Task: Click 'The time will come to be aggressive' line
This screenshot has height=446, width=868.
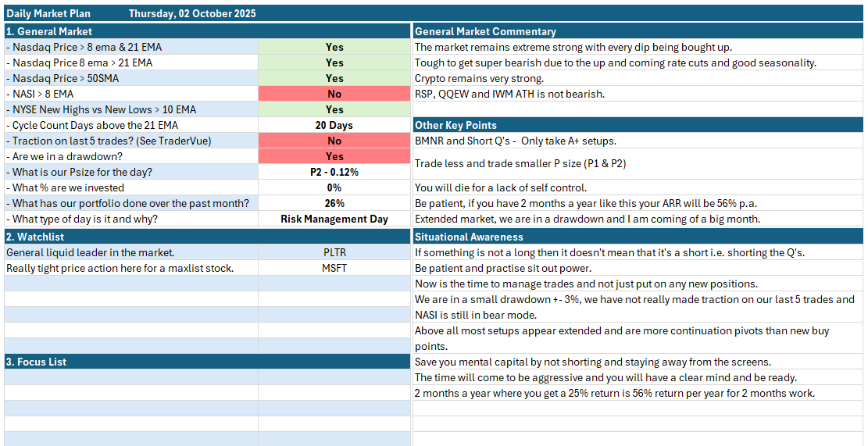Action: click(638, 378)
